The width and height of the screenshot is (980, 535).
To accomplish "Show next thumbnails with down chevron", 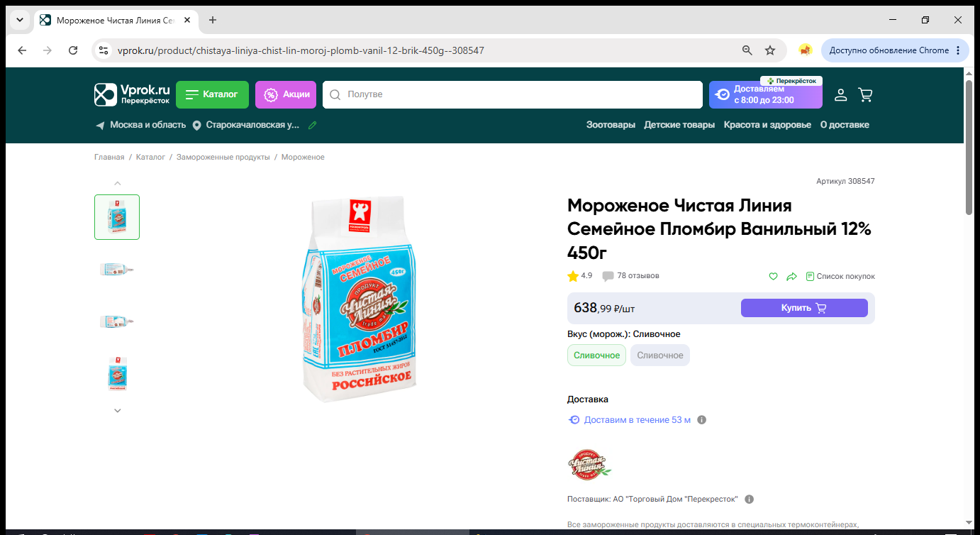I will pyautogui.click(x=118, y=410).
